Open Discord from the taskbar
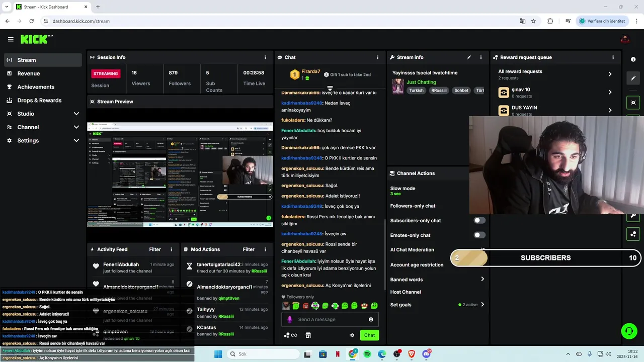Viewport: 644px width, 362px height. tap(426, 354)
